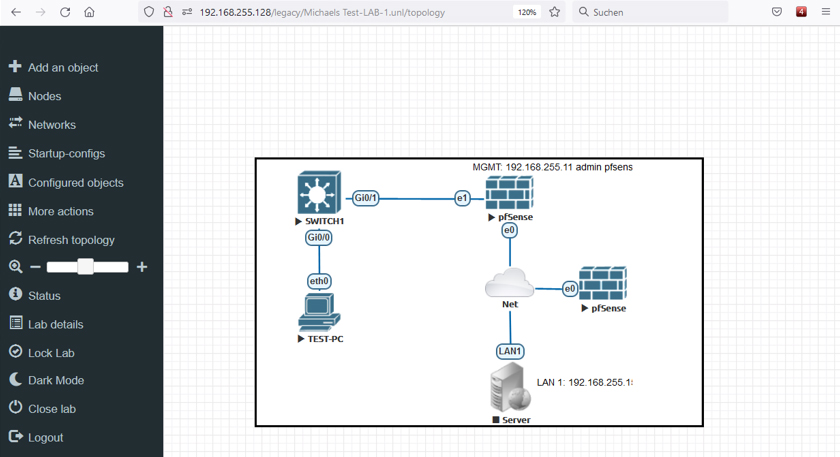Click the Net cloud network icon
840x457 pixels.
[x=509, y=283]
